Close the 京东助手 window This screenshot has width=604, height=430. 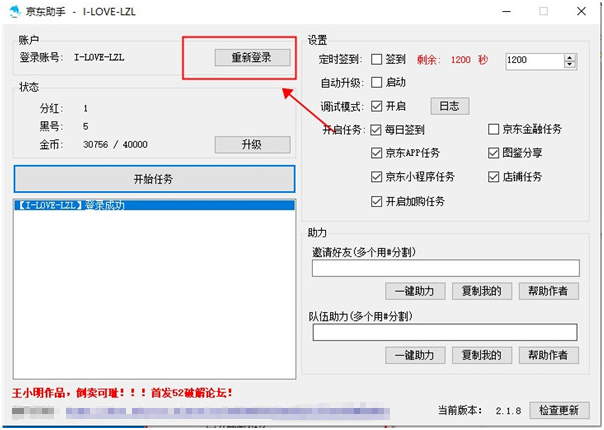point(581,11)
